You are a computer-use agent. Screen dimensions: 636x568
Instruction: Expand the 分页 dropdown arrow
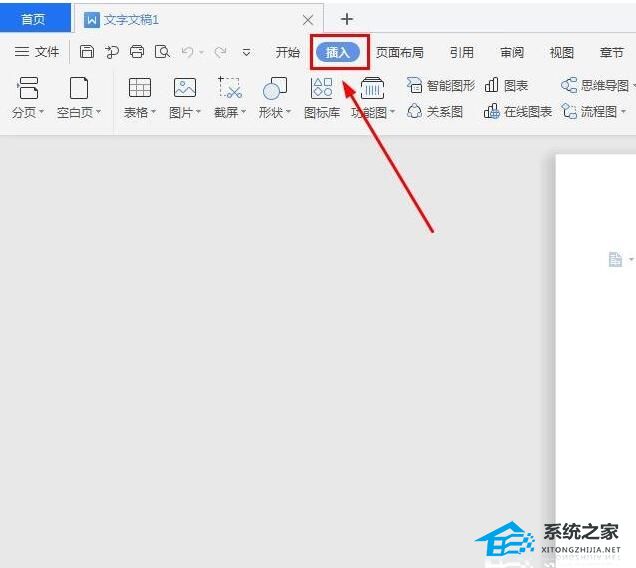coord(41,112)
